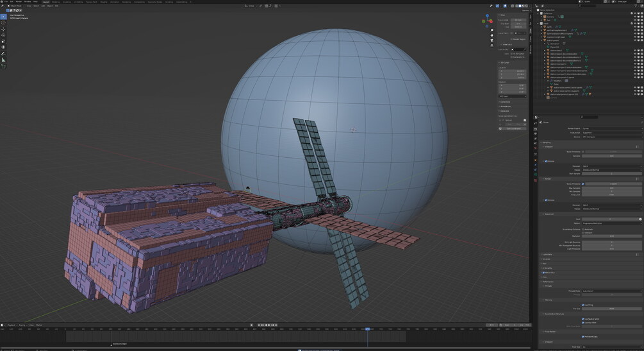Click the viewport pan hand icon

[491, 35]
